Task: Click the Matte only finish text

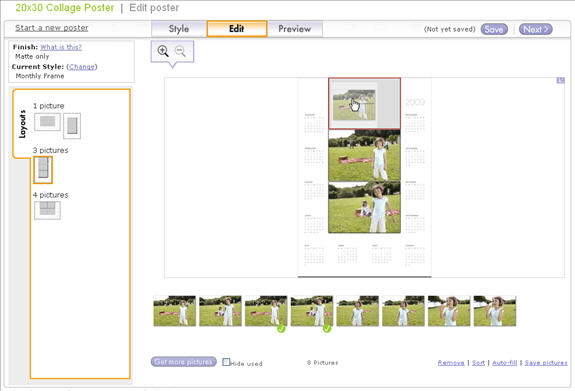Action: click(x=32, y=56)
